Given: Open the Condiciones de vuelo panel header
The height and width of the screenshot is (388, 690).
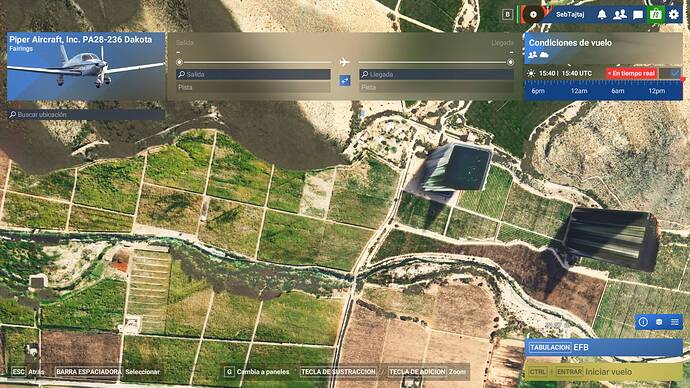Looking at the screenshot, I should [x=603, y=48].
